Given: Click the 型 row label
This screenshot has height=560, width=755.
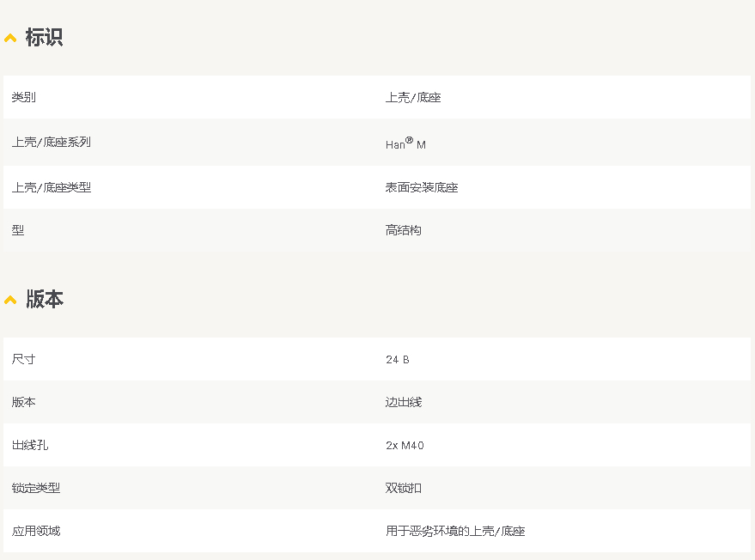Looking at the screenshot, I should 18,230.
